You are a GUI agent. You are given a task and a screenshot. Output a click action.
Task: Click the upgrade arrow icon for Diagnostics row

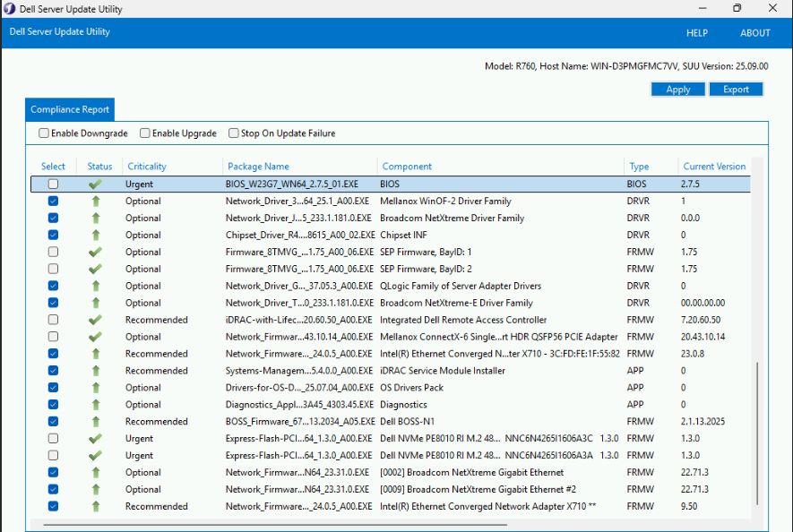(96, 405)
